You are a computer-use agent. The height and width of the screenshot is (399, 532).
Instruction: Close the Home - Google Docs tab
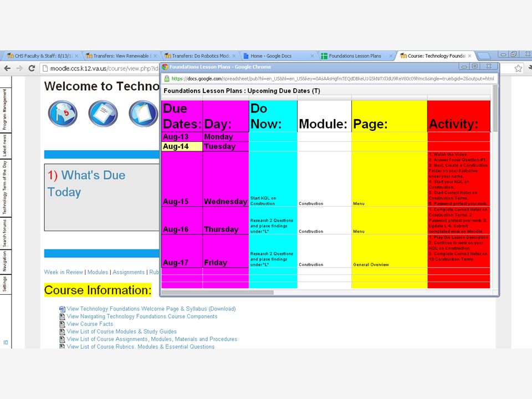312,55
